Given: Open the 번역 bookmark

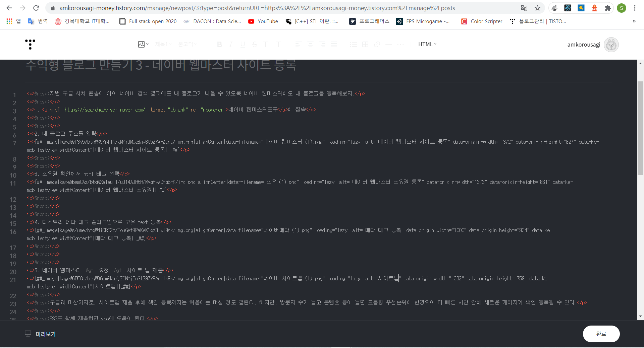Looking at the screenshot, I should pyautogui.click(x=38, y=21).
